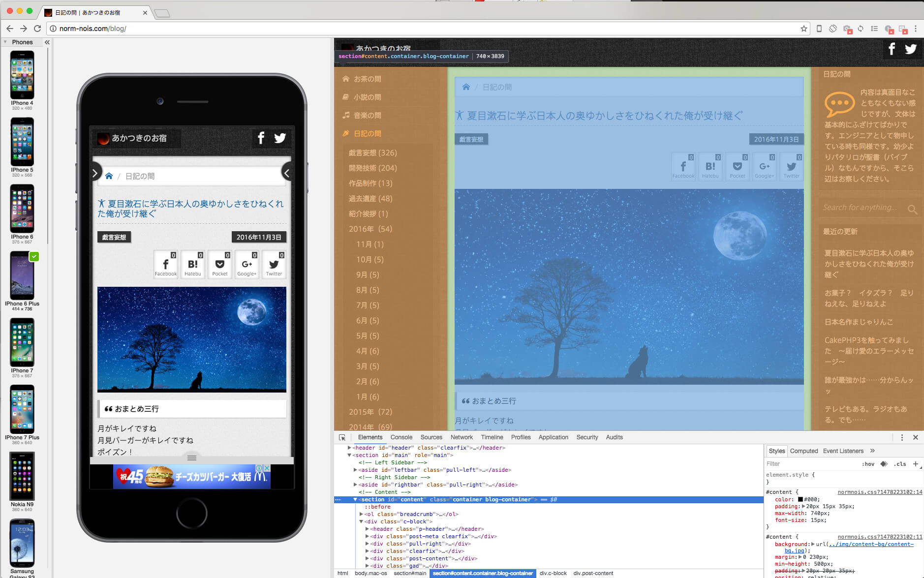Image resolution: width=924 pixels, height=578 pixels.
Task: Collapse the section#content node in the DOM tree
Action: [355, 499]
